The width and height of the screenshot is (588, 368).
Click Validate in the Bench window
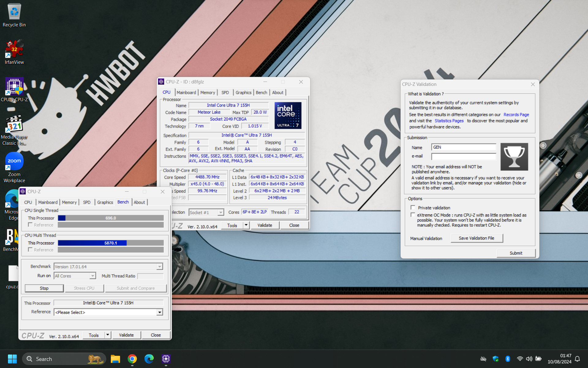126,335
